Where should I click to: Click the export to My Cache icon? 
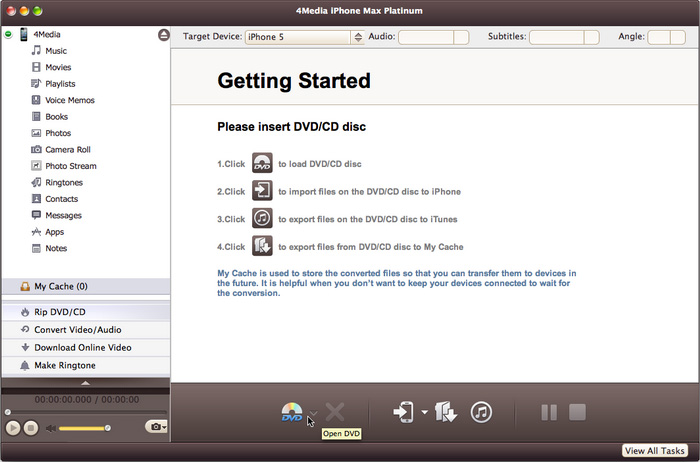tap(447, 412)
